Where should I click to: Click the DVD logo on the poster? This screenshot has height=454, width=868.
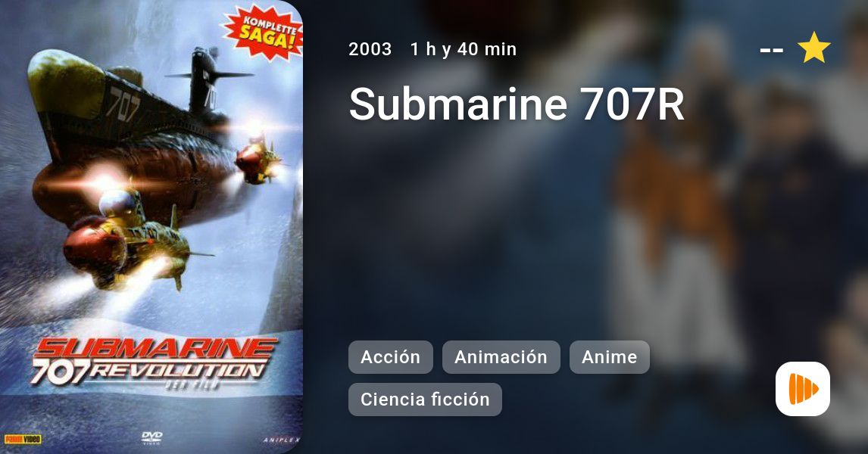(151, 437)
